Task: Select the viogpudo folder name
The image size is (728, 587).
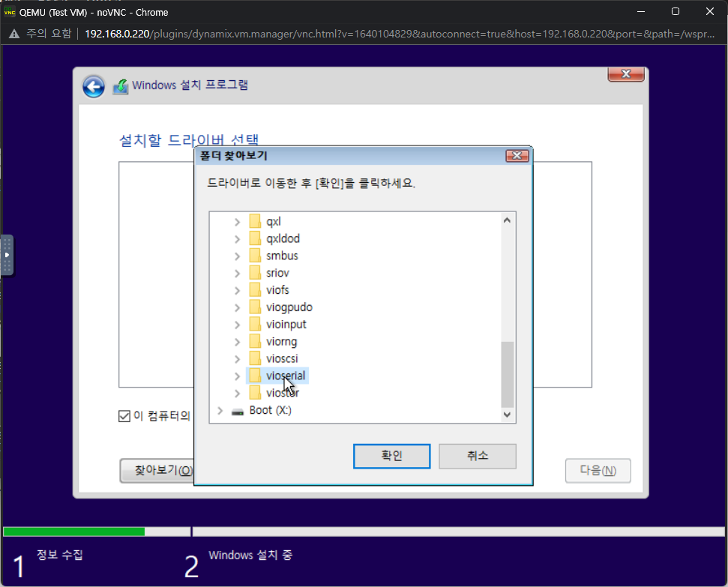Action: (289, 307)
